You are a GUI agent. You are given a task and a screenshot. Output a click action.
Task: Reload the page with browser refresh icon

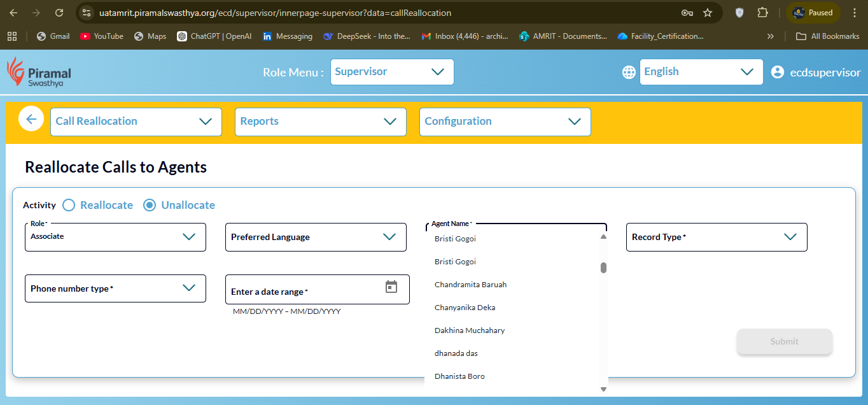[x=59, y=13]
